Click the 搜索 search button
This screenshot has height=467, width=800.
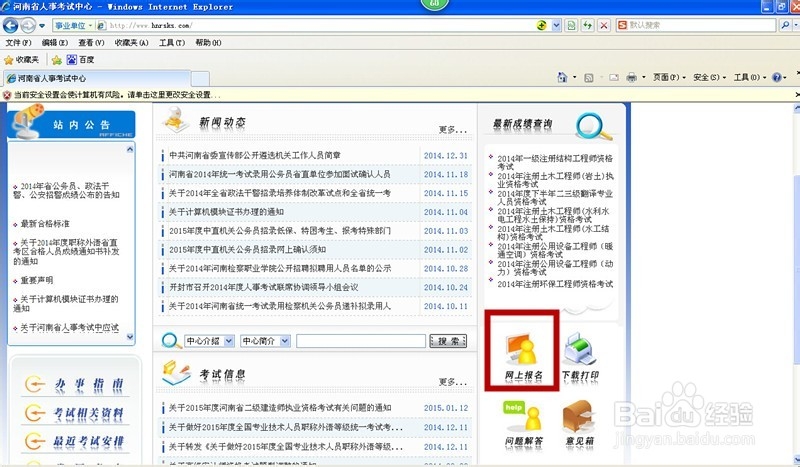tap(448, 341)
